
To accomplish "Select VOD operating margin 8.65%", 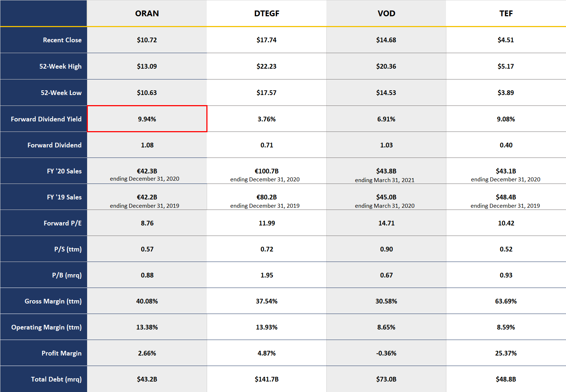I will [386, 327].
